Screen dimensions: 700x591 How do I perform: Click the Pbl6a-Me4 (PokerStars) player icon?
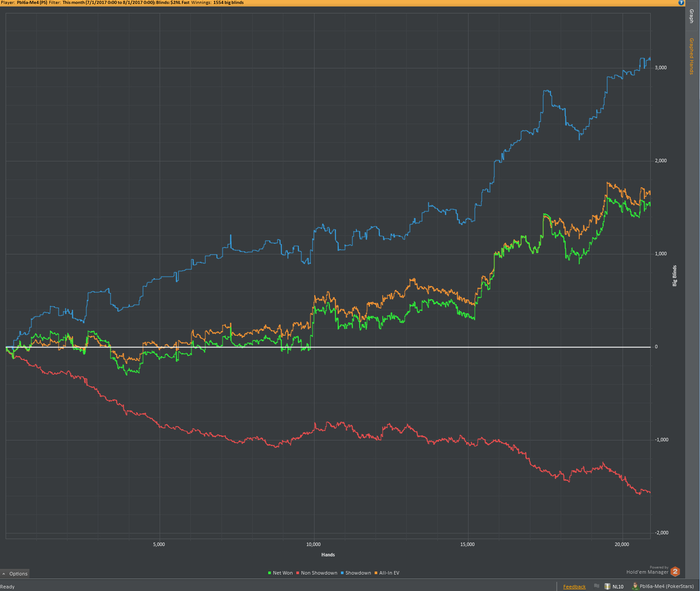635,586
